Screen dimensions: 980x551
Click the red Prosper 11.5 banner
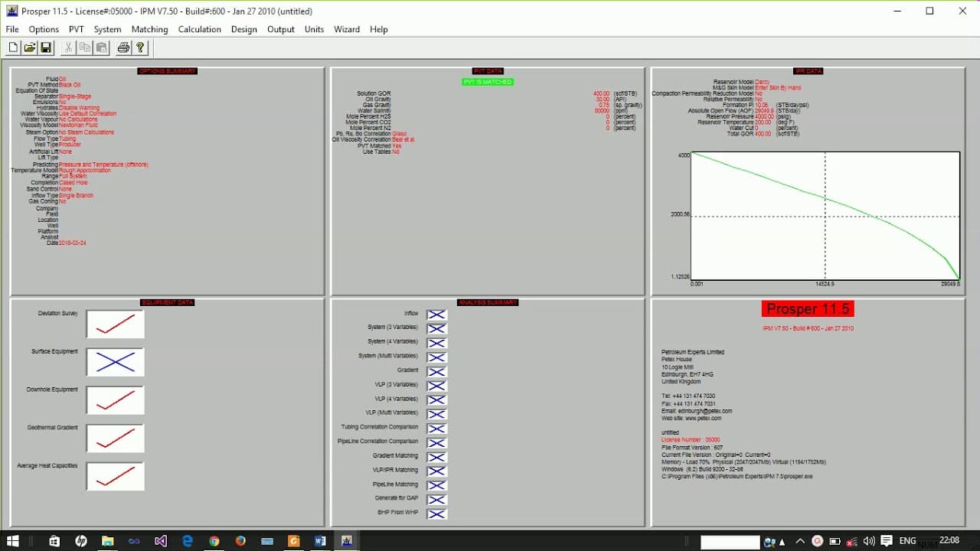pos(808,309)
